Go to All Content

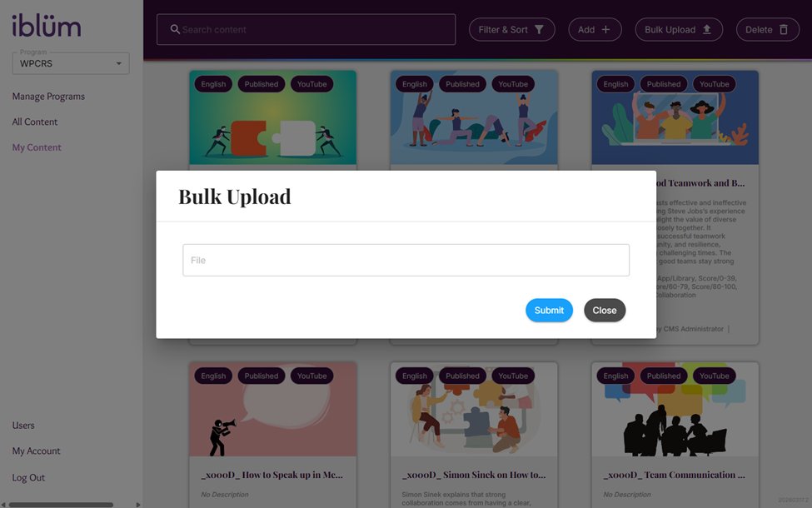(x=35, y=122)
